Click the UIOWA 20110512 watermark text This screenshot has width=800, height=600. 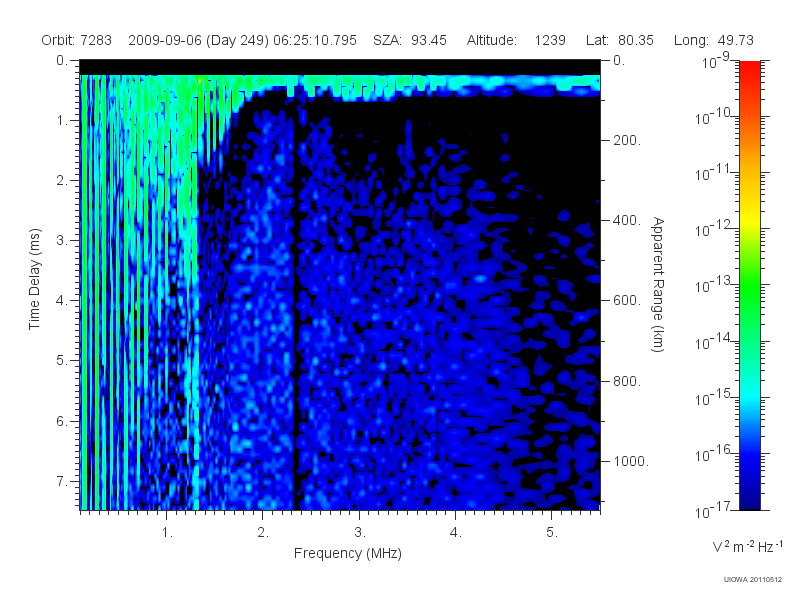[x=753, y=579]
